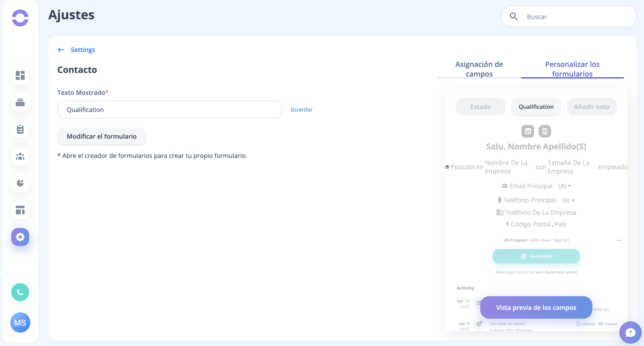Click the briefcase icon by Posición
Screen dimensions: 644x346
click(x=447, y=167)
